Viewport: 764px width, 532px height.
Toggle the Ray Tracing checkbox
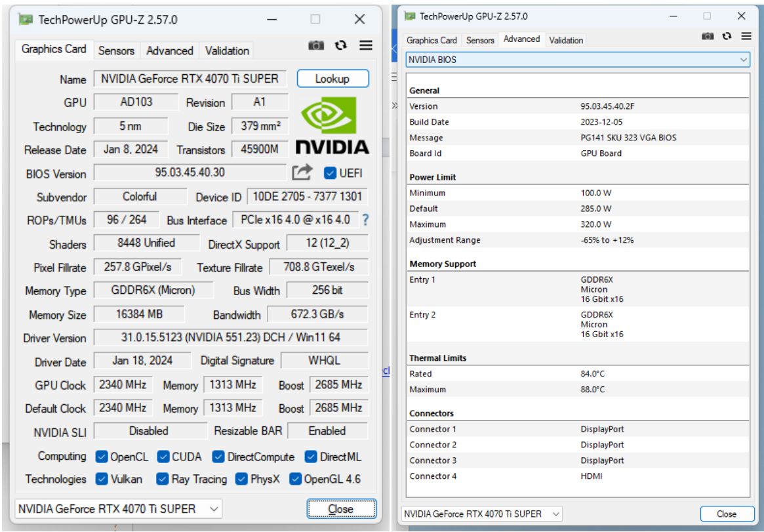162,479
